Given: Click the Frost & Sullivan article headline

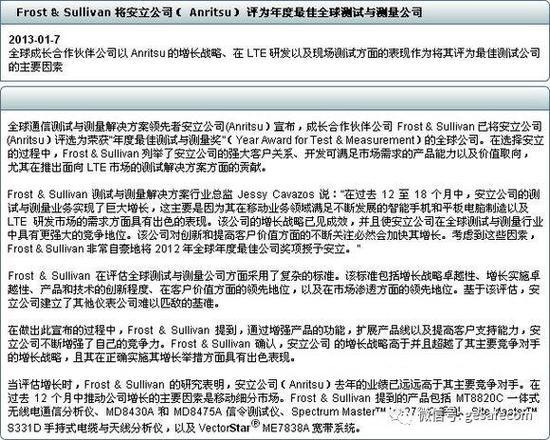Looking at the screenshot, I should (x=219, y=12).
